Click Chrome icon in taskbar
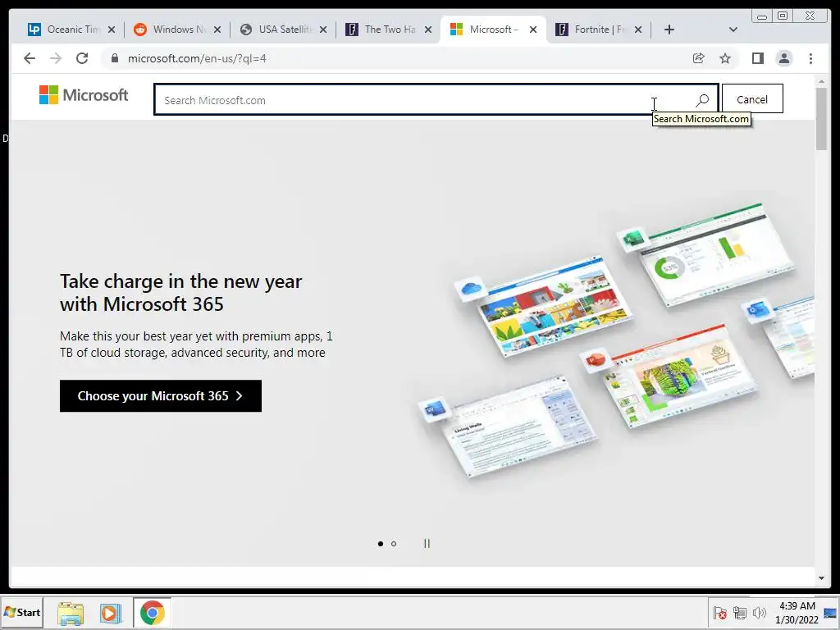This screenshot has height=630, width=840. (x=152, y=613)
